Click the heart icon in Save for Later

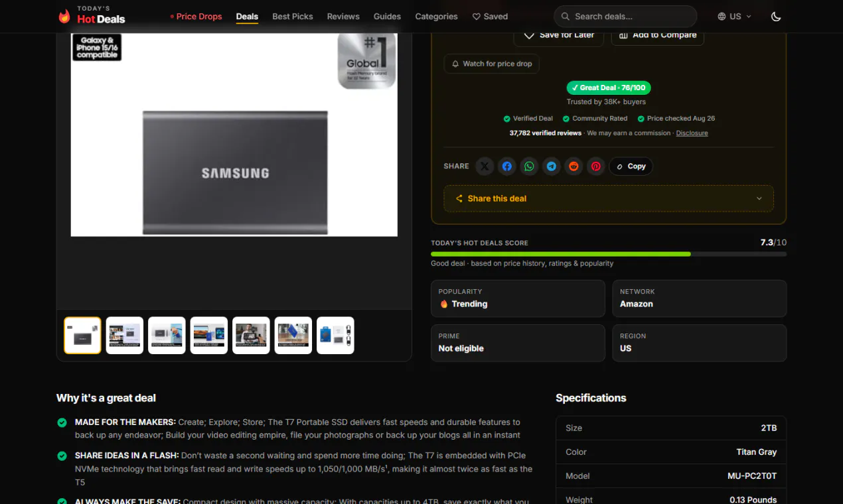(x=529, y=35)
